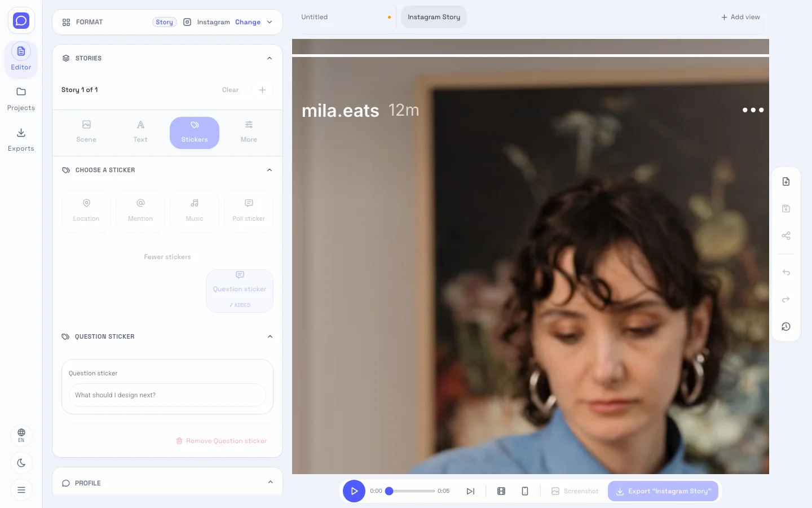Share project using share icon
The image size is (812, 508).
click(786, 236)
